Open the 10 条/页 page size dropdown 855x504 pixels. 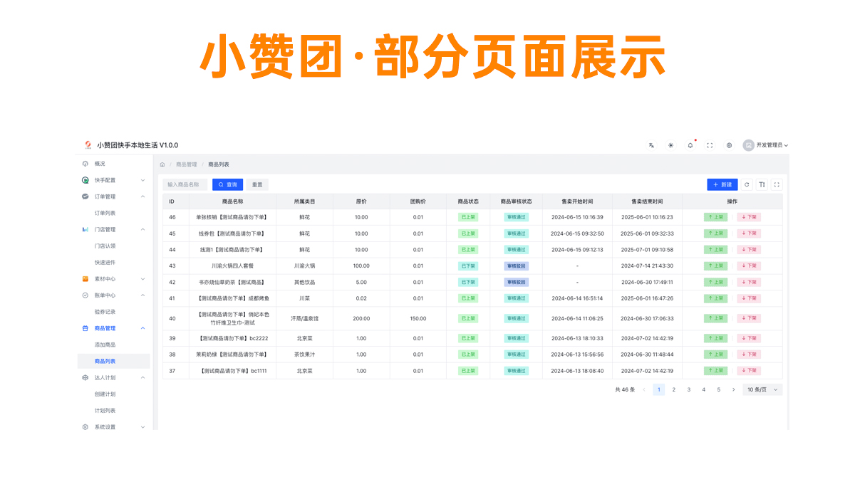tap(762, 389)
